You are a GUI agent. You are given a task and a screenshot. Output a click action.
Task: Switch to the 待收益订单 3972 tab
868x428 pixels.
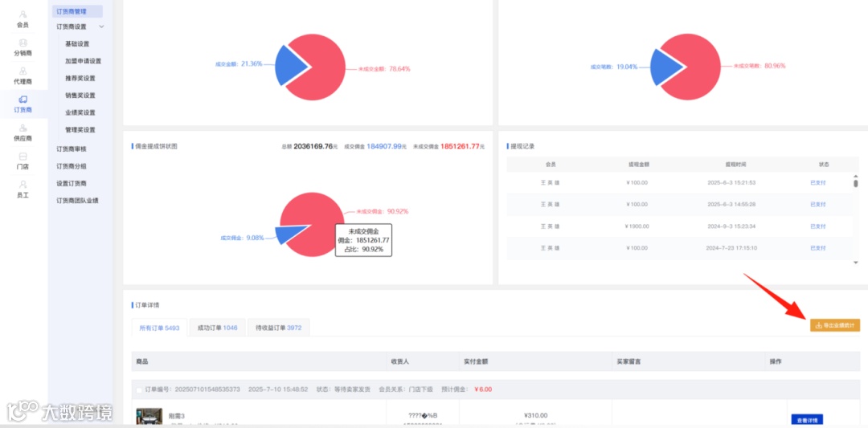[278, 328]
